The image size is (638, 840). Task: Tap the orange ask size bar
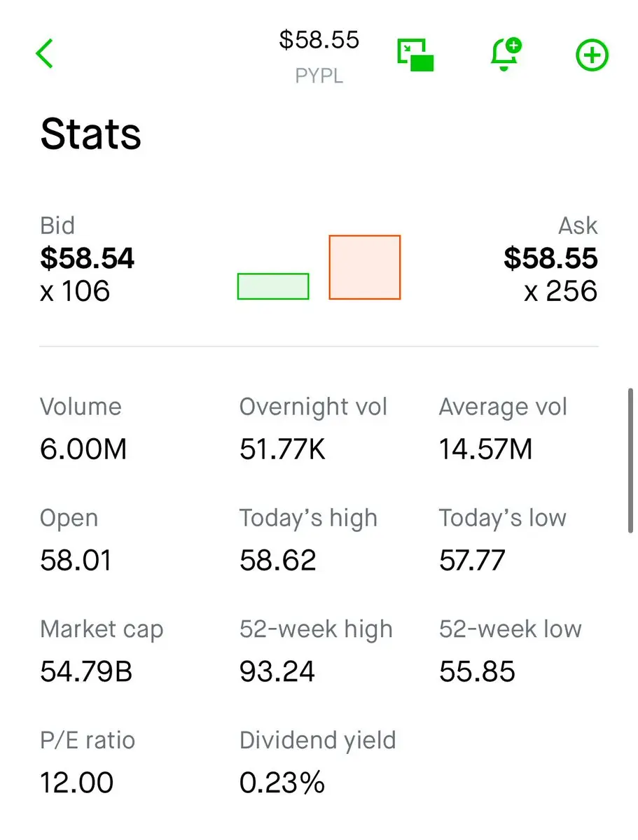point(365,267)
